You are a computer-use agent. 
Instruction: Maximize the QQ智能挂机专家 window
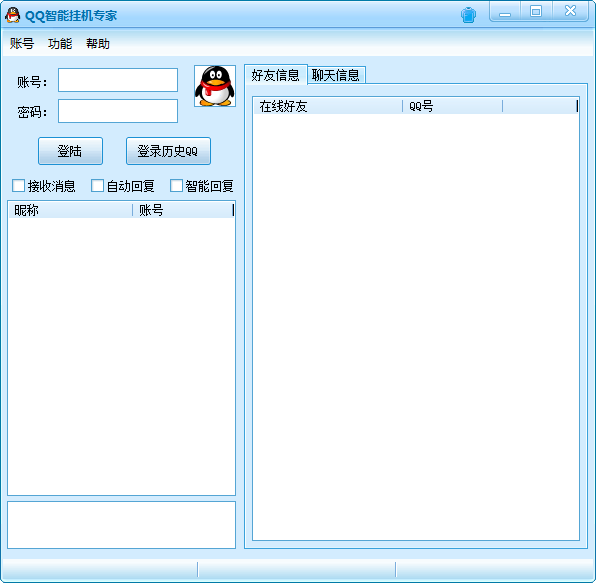tap(536, 11)
